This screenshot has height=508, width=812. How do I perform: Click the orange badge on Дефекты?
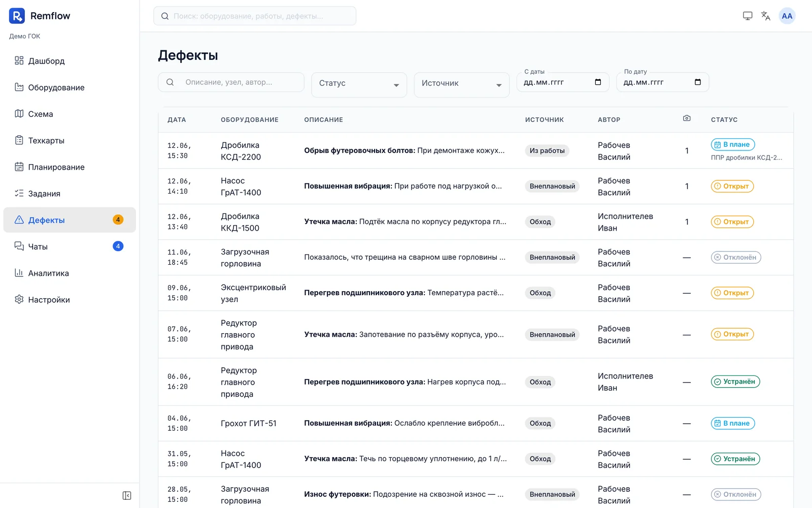pyautogui.click(x=118, y=219)
